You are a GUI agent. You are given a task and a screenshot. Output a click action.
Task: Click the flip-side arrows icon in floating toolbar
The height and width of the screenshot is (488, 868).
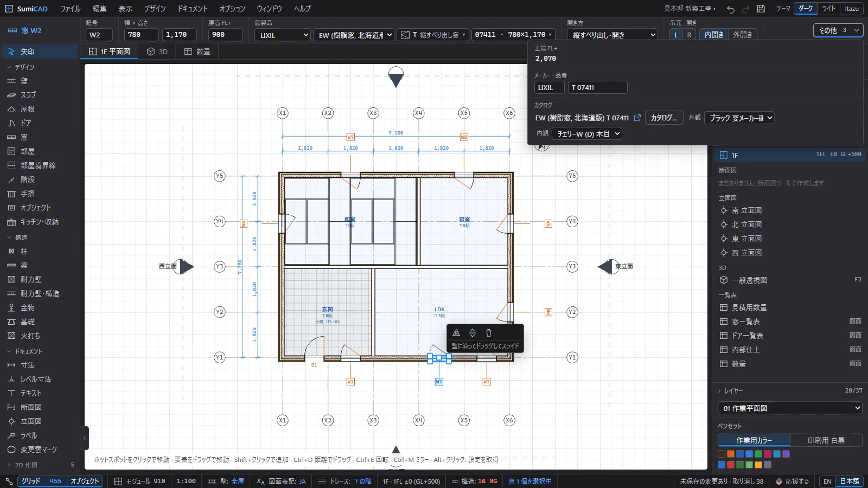point(473,333)
